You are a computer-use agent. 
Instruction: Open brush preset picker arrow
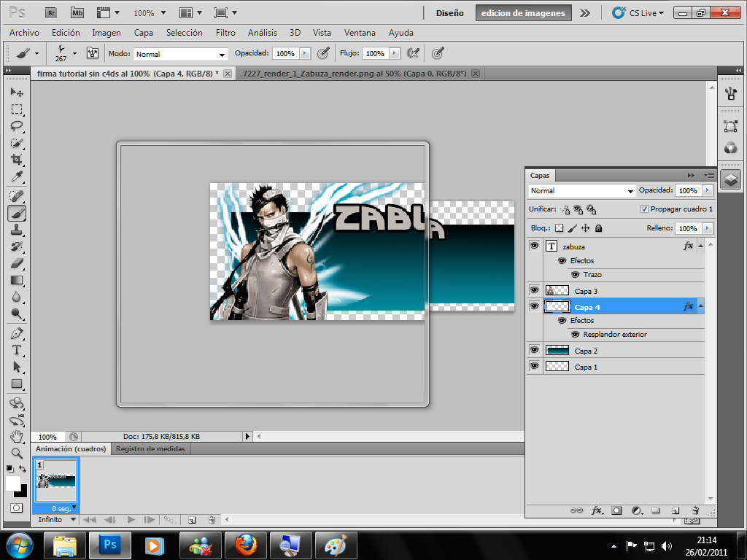coord(74,53)
